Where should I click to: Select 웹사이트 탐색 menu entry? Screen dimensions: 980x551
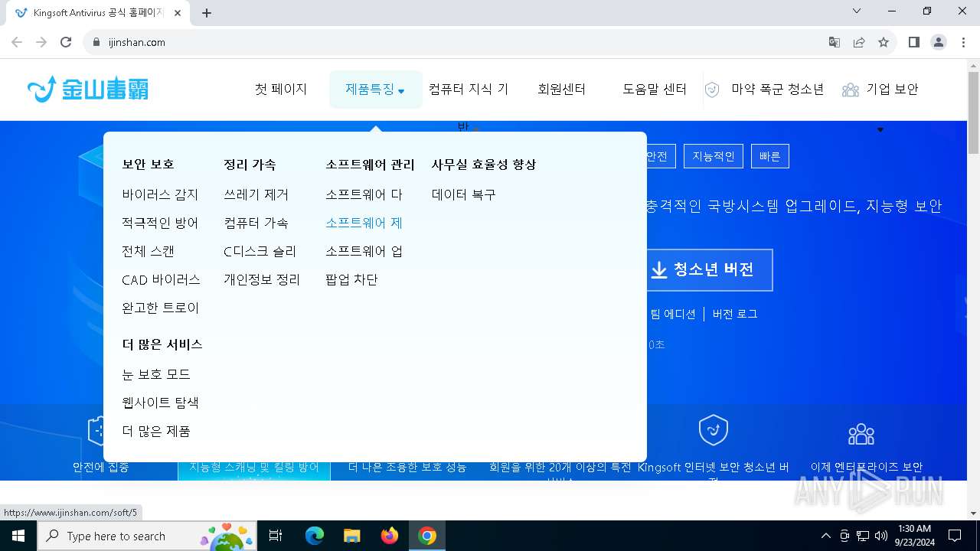point(161,403)
